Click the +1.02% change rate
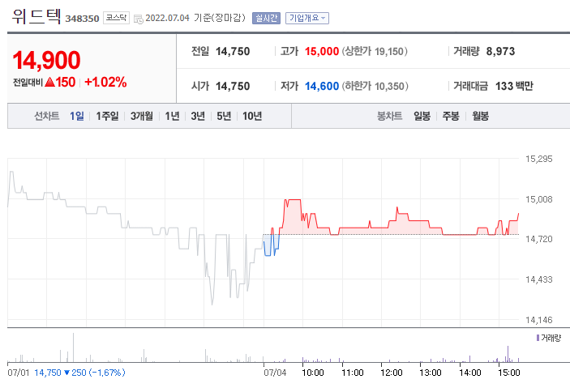This screenshot has height=392, width=570. [105, 82]
